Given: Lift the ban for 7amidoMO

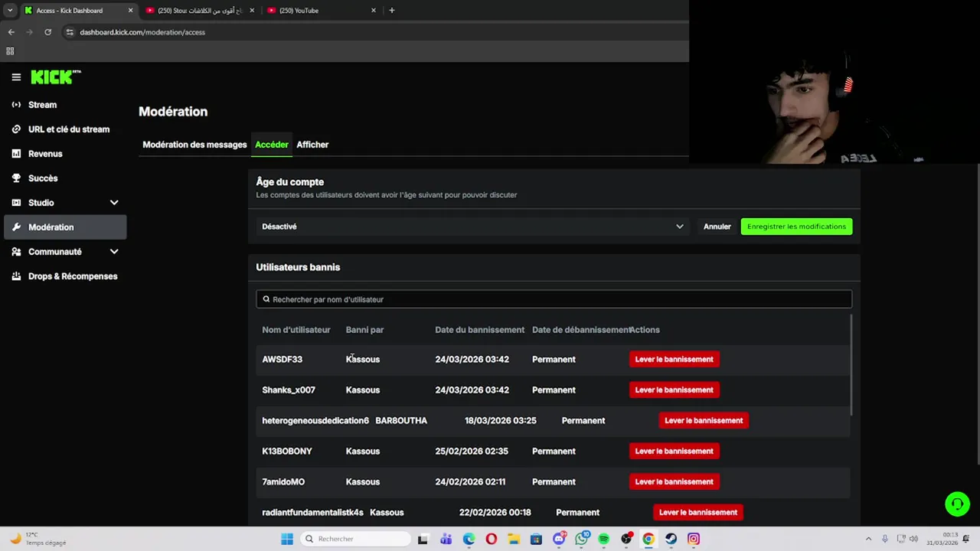Looking at the screenshot, I should pos(674,481).
